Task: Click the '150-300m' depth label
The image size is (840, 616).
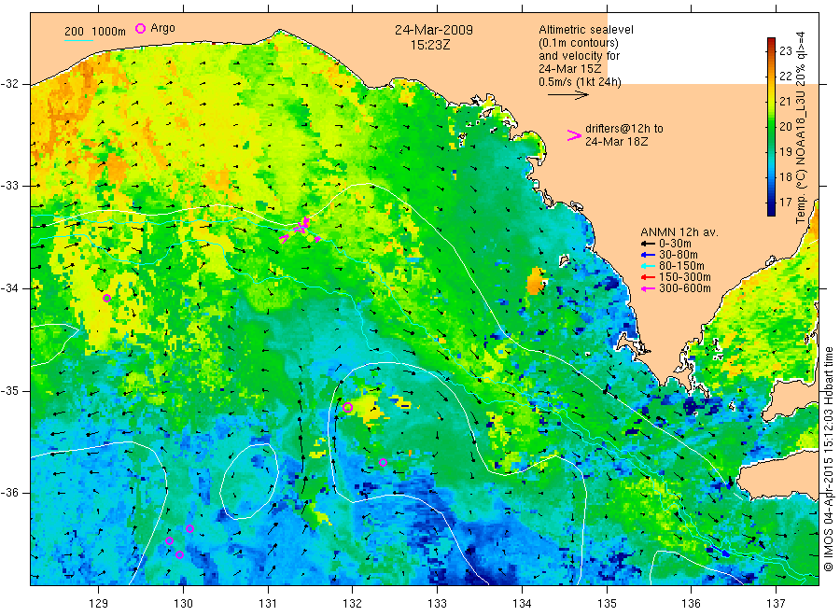Action: tap(685, 277)
